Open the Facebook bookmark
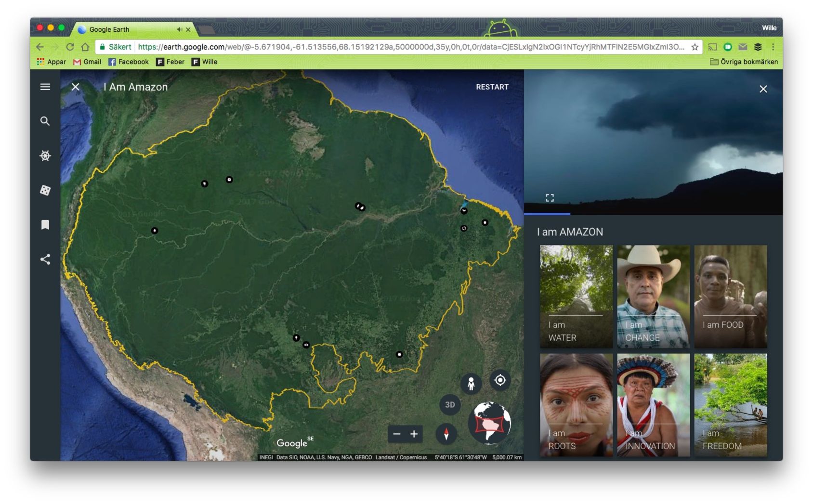This screenshot has width=813, height=504. point(129,62)
